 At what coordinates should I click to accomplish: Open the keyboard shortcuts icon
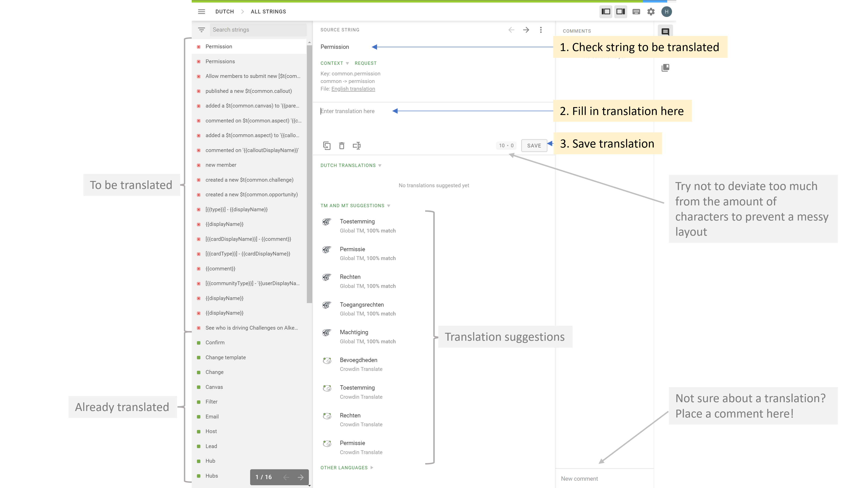pyautogui.click(x=636, y=12)
